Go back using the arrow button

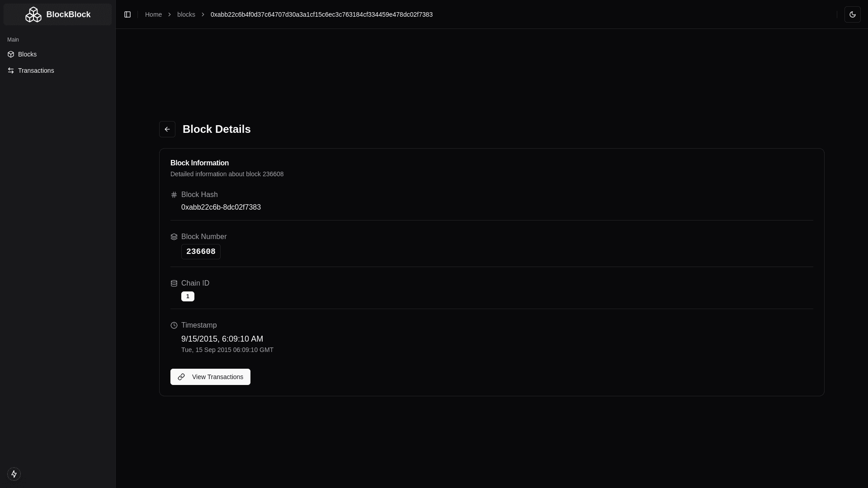pos(167,129)
